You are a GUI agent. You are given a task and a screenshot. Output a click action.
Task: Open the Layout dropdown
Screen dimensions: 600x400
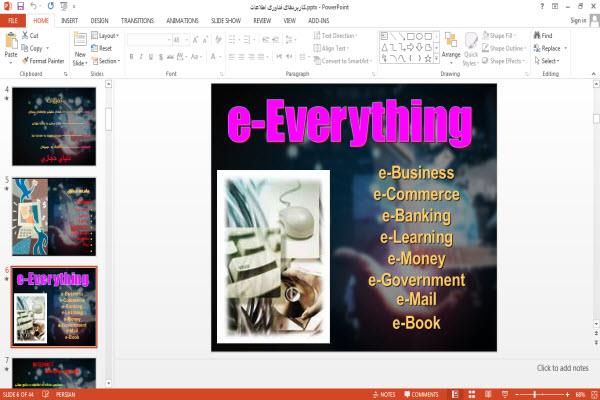click(x=105, y=36)
